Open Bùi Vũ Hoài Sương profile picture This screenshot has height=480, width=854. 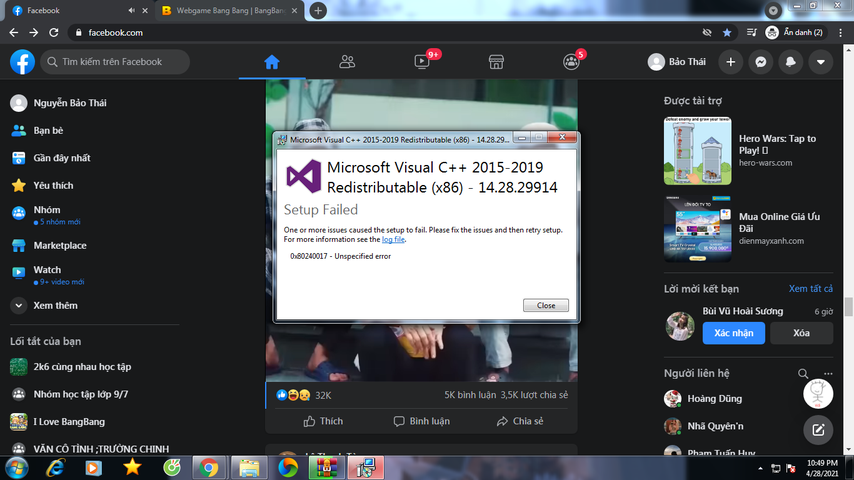tap(680, 326)
